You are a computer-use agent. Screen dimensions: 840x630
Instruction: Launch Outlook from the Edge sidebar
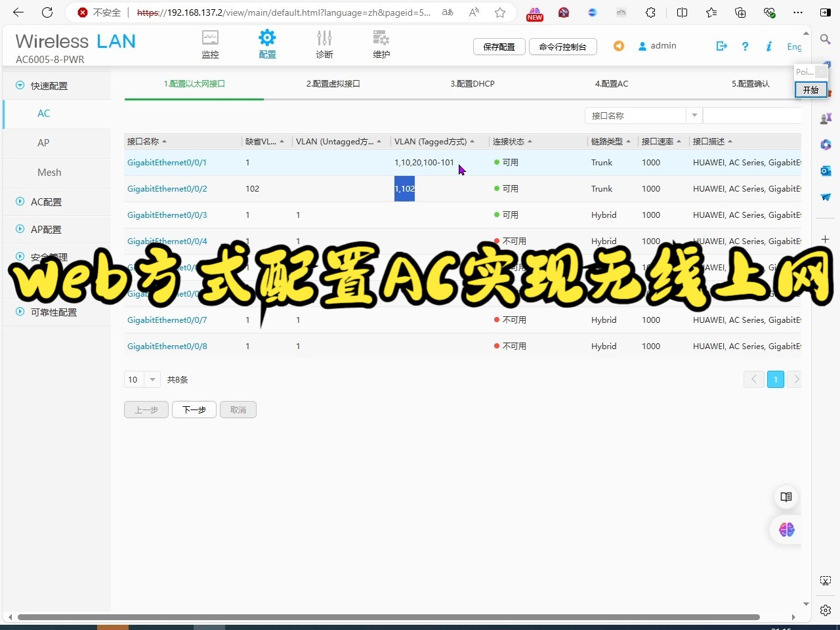pyautogui.click(x=825, y=171)
